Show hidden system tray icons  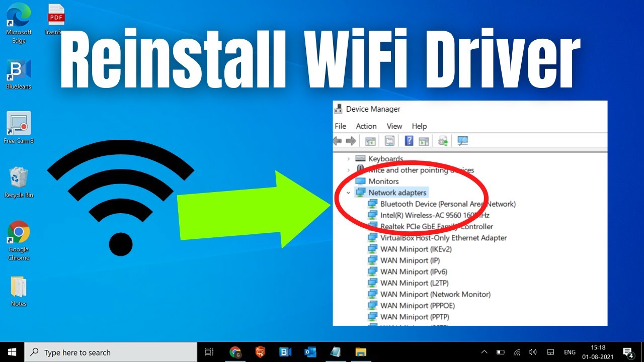[x=485, y=352]
